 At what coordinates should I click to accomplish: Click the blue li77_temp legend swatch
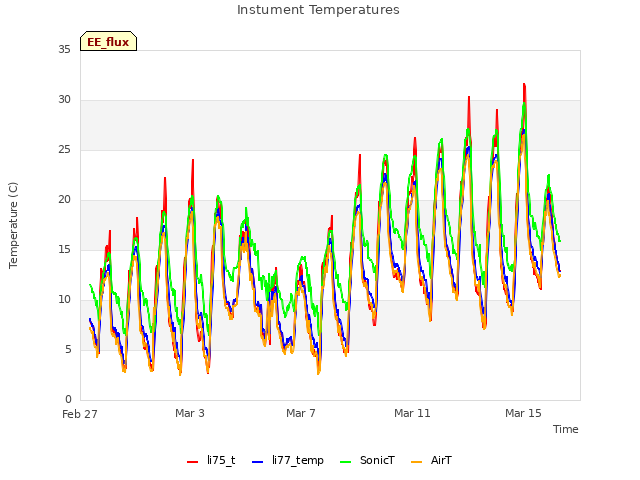pos(258,462)
